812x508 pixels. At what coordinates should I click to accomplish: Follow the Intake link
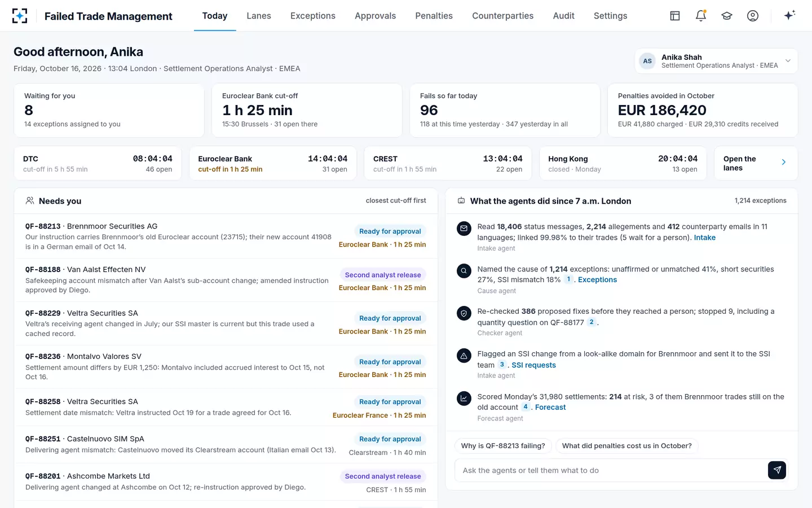pyautogui.click(x=705, y=238)
